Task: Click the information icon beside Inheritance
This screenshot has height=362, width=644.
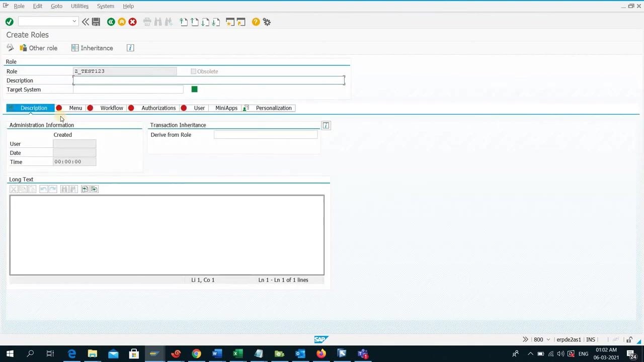Action: tap(130, 48)
